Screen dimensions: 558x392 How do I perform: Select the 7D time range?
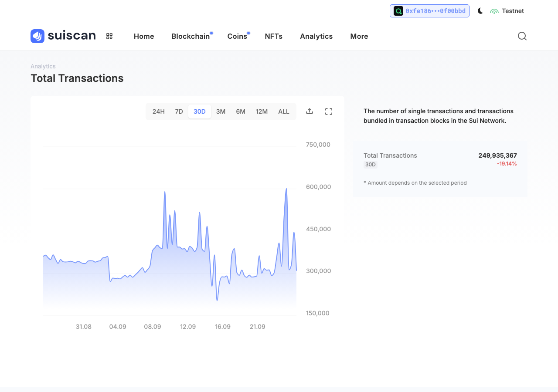coord(179,112)
